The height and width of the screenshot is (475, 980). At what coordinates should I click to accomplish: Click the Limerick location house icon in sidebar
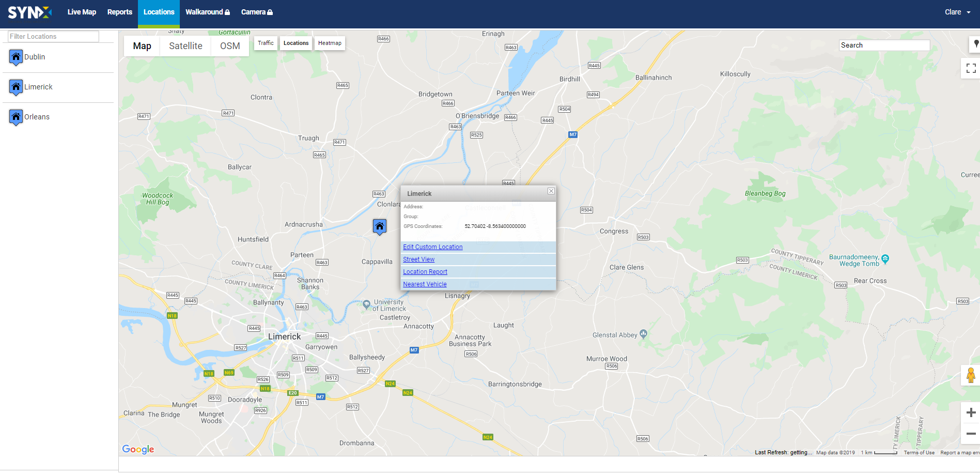pyautogui.click(x=16, y=87)
